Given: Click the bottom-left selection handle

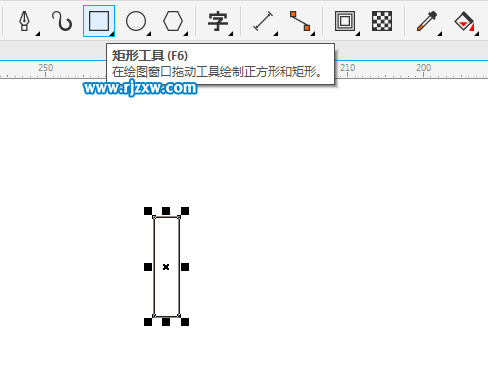Looking at the screenshot, I should (x=148, y=322).
